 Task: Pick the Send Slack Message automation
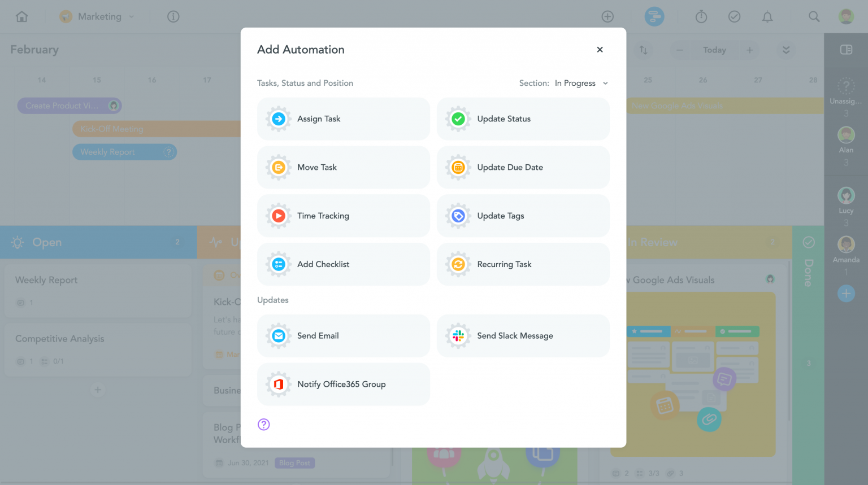click(x=523, y=336)
